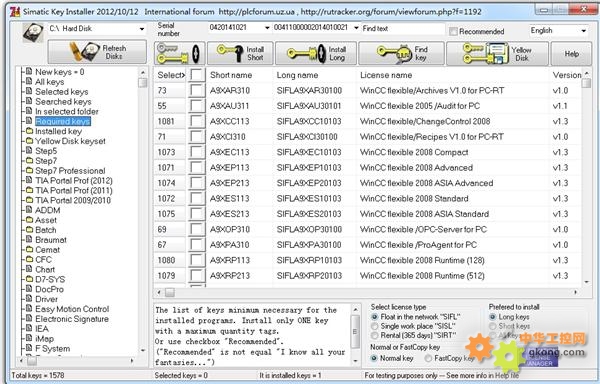
Task: Click the Easy Motion Control document icon
Action: [x=29, y=309]
